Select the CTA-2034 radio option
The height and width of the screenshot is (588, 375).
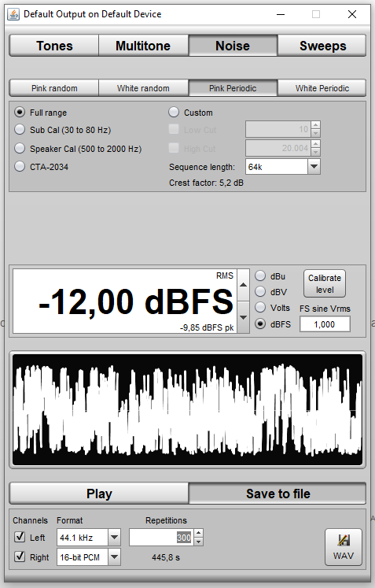[20, 167]
